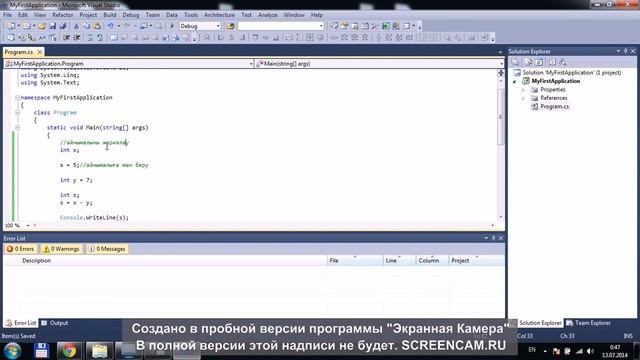Open the File menu
640x360 pixels.
click(7, 15)
